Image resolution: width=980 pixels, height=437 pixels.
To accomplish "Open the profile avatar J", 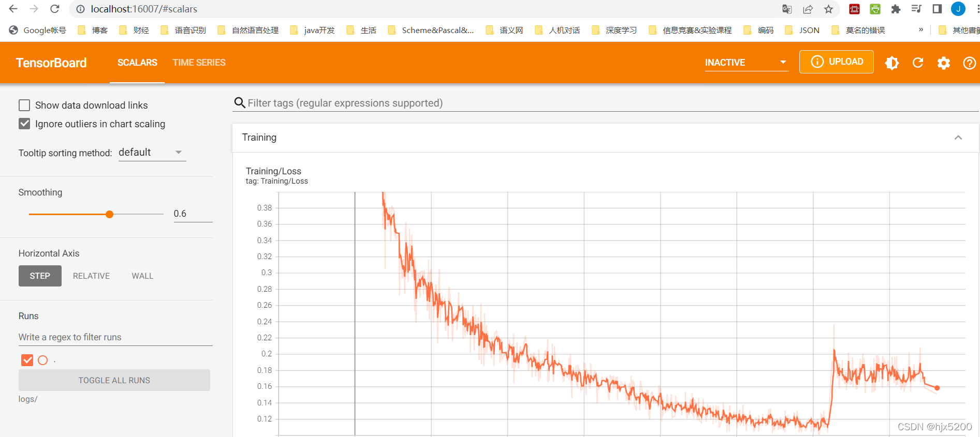I will pyautogui.click(x=958, y=9).
